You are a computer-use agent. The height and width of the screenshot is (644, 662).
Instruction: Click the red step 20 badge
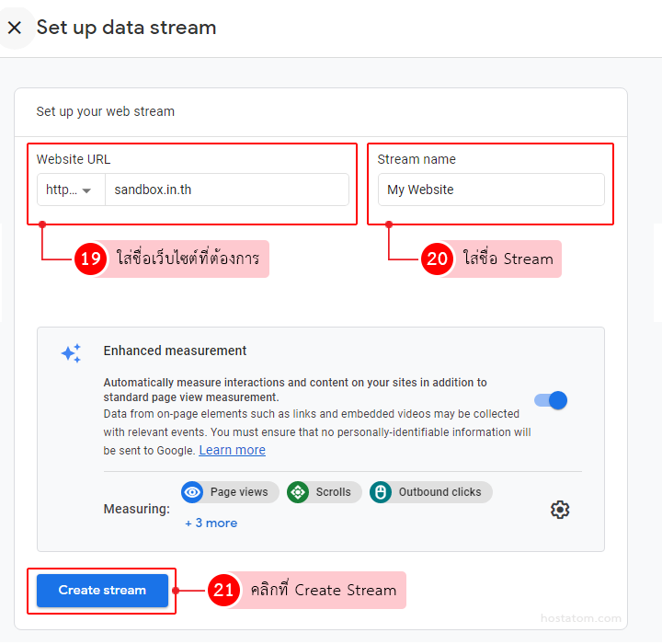(437, 259)
